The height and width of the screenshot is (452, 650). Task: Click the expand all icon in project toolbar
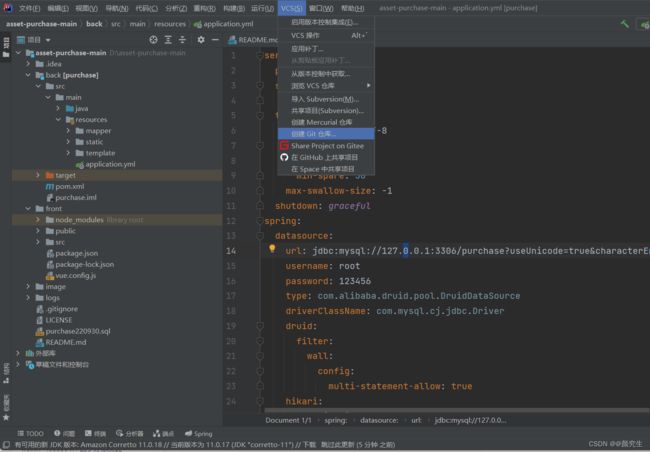click(x=168, y=40)
